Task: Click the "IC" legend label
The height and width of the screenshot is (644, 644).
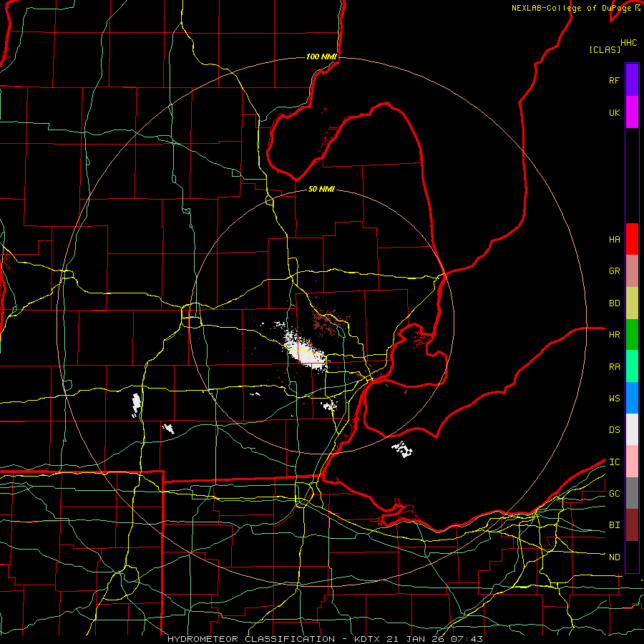Action: pos(615,462)
